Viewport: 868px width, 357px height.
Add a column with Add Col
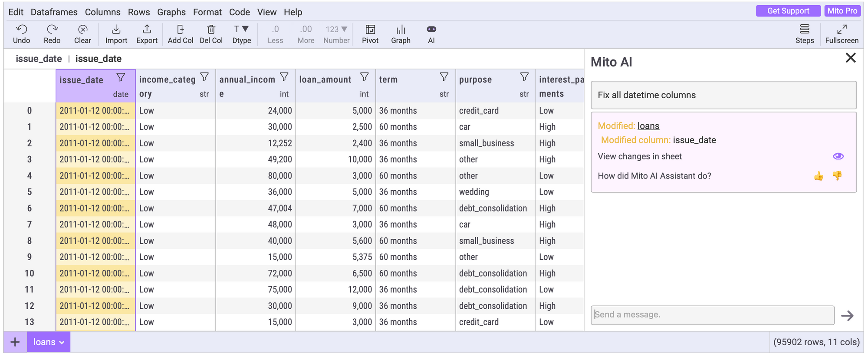(x=181, y=34)
